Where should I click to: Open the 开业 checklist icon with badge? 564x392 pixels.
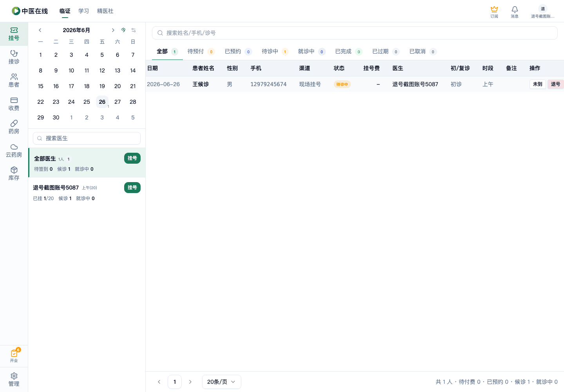(x=14, y=356)
